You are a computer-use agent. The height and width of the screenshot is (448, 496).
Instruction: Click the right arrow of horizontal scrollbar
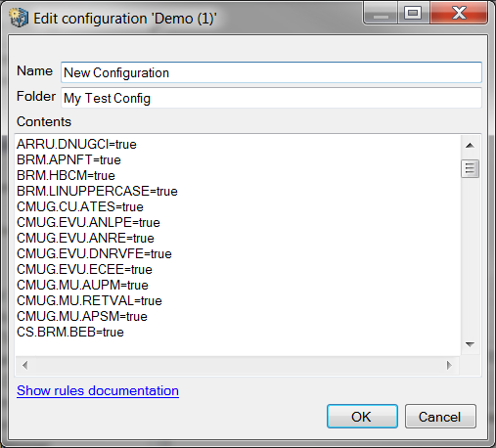(449, 365)
